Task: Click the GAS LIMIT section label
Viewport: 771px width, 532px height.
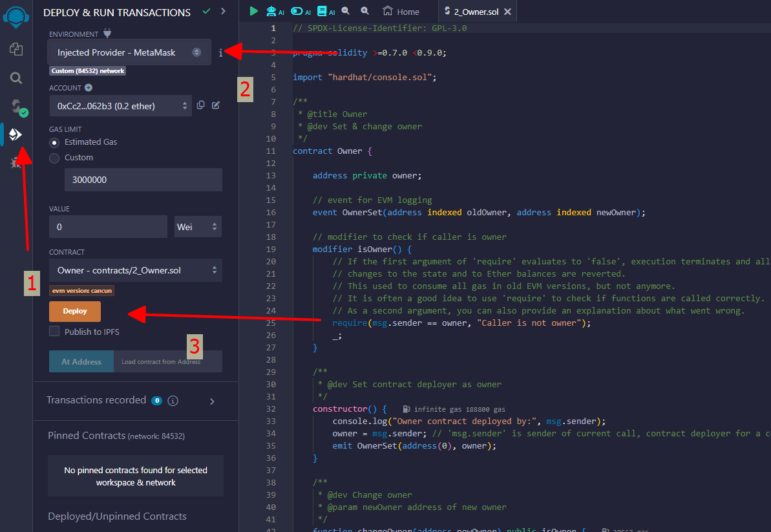Action: click(x=65, y=129)
